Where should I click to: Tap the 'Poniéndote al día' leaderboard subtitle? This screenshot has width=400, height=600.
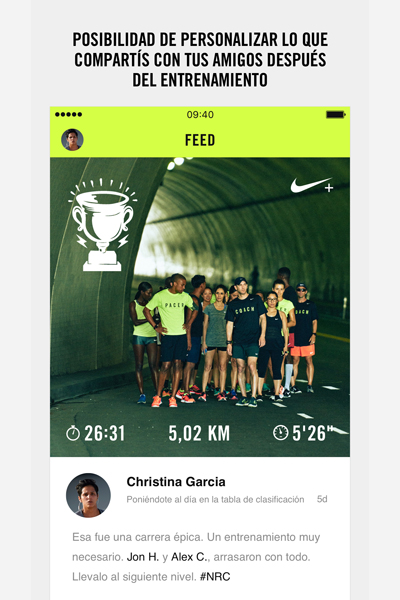215,499
